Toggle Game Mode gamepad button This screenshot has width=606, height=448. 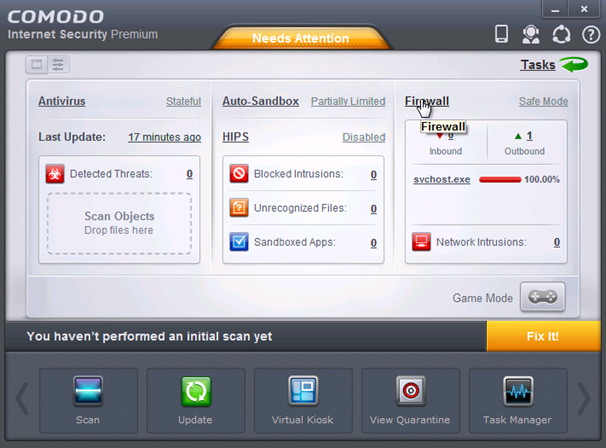543,297
